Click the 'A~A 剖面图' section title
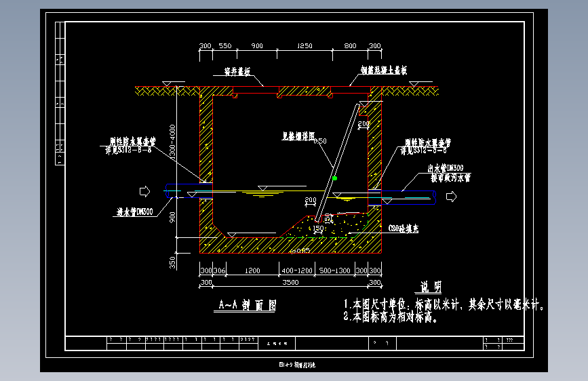The width and height of the screenshot is (588, 381). tap(247, 305)
